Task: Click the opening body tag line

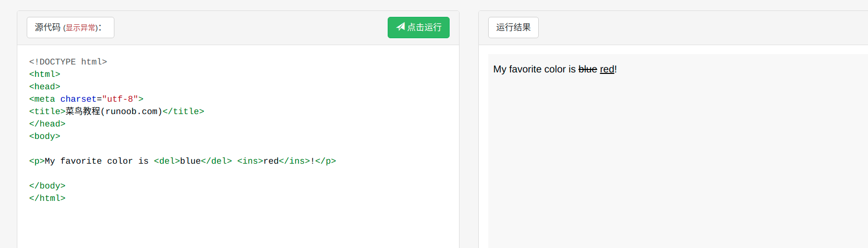Action: click(x=45, y=136)
